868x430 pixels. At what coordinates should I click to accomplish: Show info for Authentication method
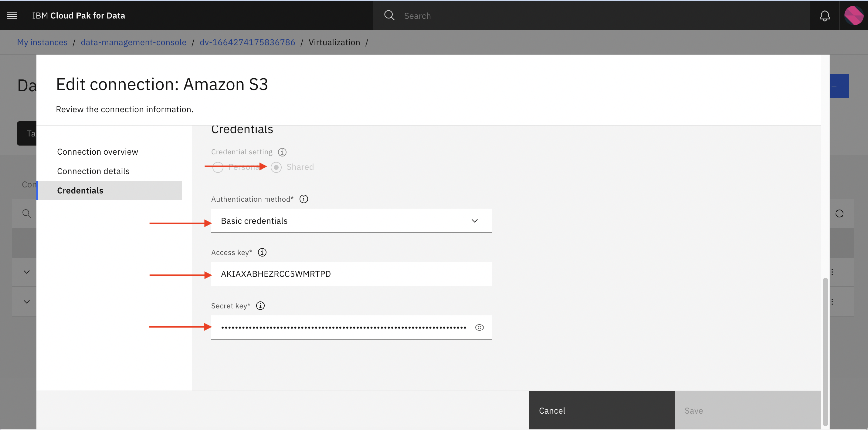pos(303,199)
